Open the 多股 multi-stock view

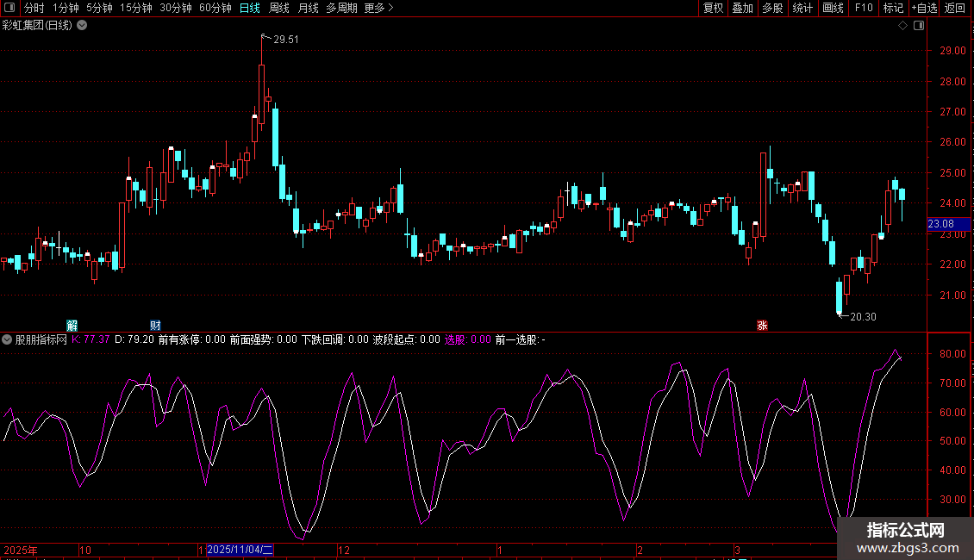pyautogui.click(x=773, y=8)
